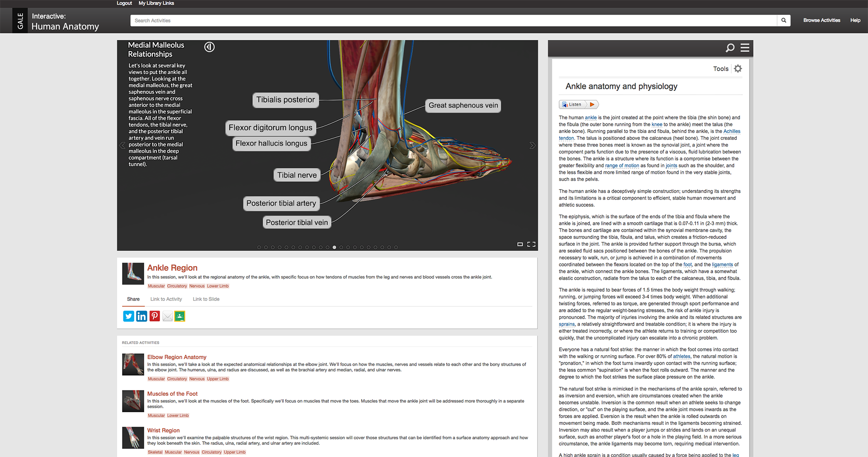Share on Twitter
The width and height of the screenshot is (868, 457).
pos(129,316)
